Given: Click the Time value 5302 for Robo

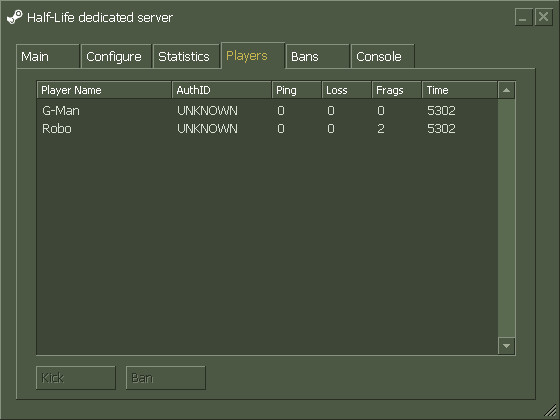Looking at the screenshot, I should pyautogui.click(x=441, y=129).
